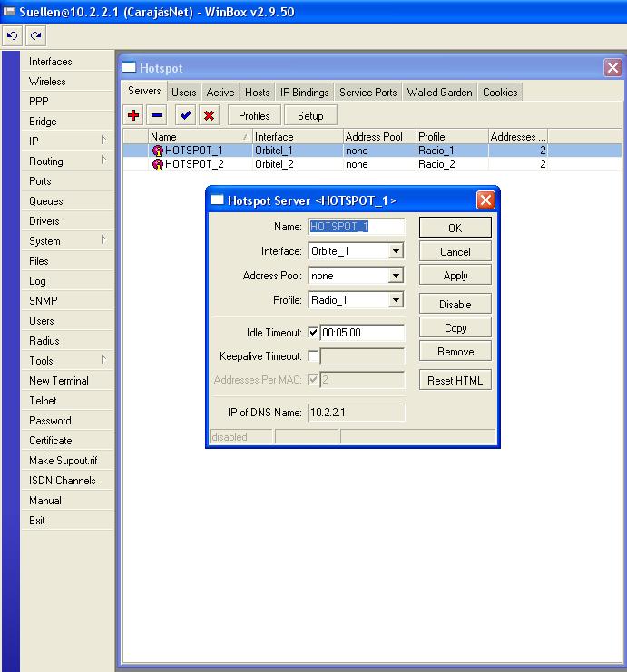
Task: Click the Redo arrow icon
Action: point(36,36)
